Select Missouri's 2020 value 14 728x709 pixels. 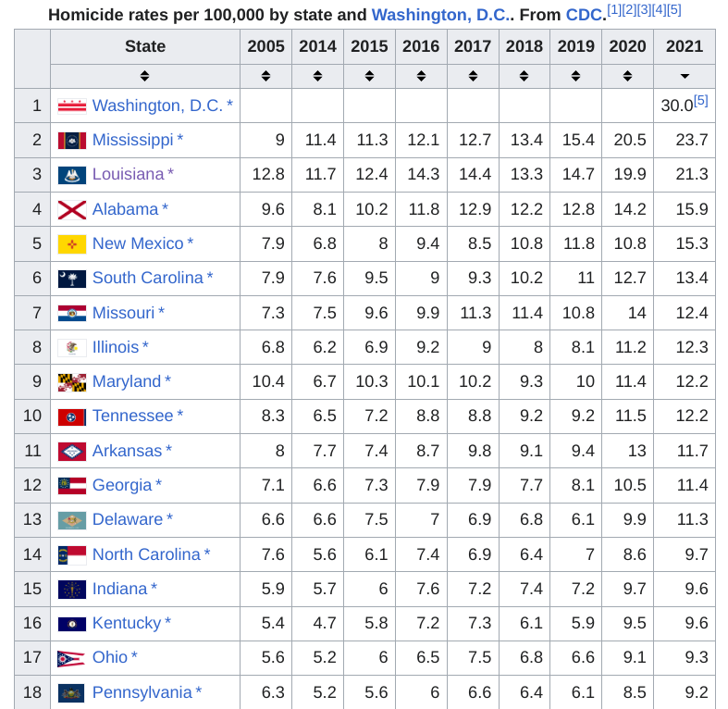pos(637,314)
